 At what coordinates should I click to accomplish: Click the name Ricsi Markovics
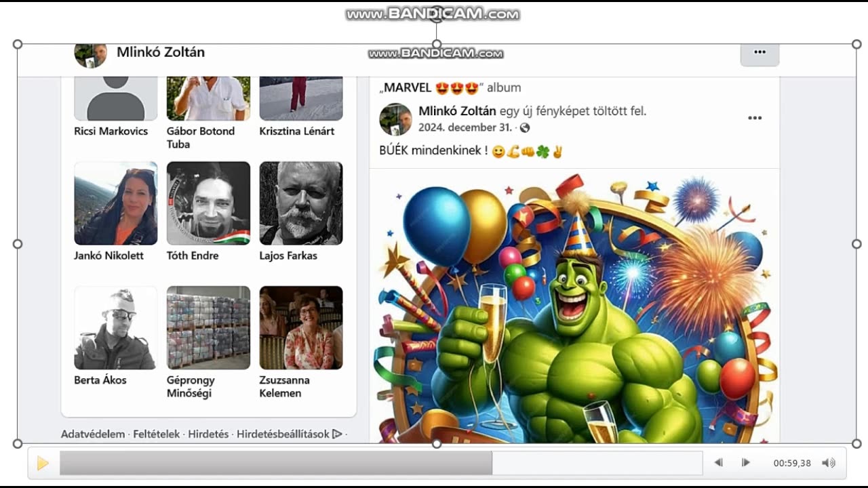pos(111,131)
